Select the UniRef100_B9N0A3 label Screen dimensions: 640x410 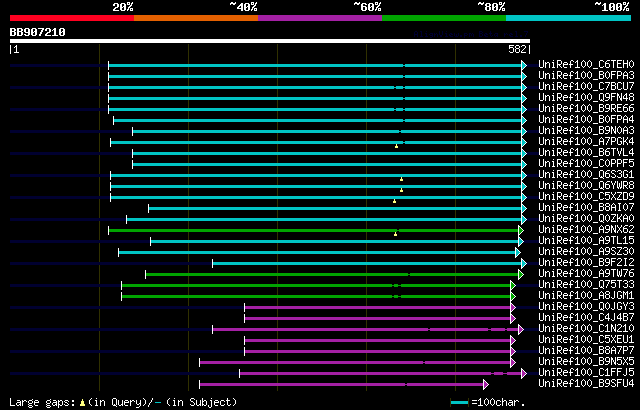pos(586,131)
